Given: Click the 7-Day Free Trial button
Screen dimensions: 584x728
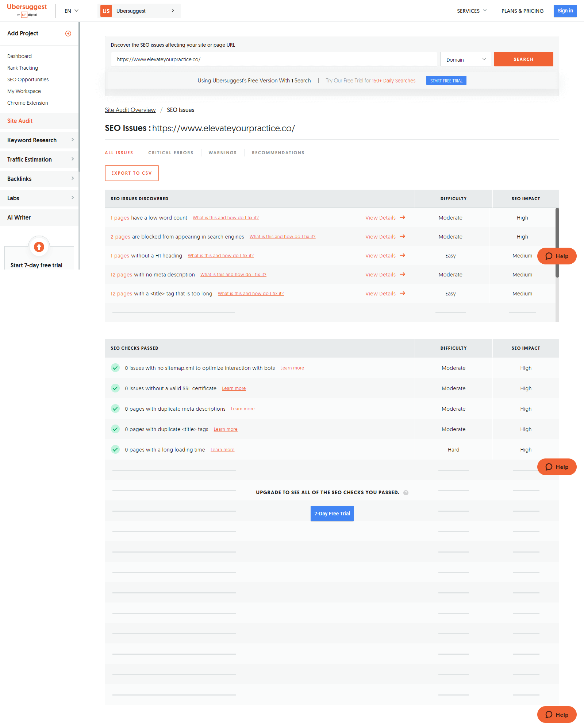Looking at the screenshot, I should coord(332,514).
